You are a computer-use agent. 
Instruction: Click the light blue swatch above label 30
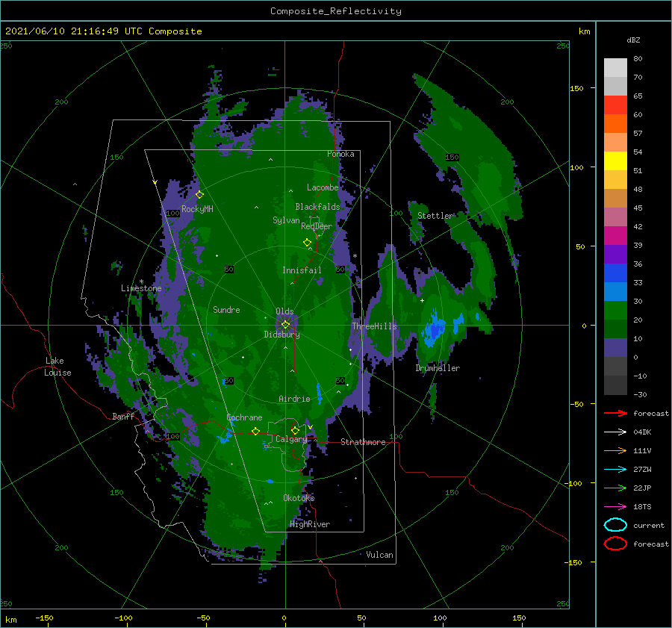[x=615, y=291]
